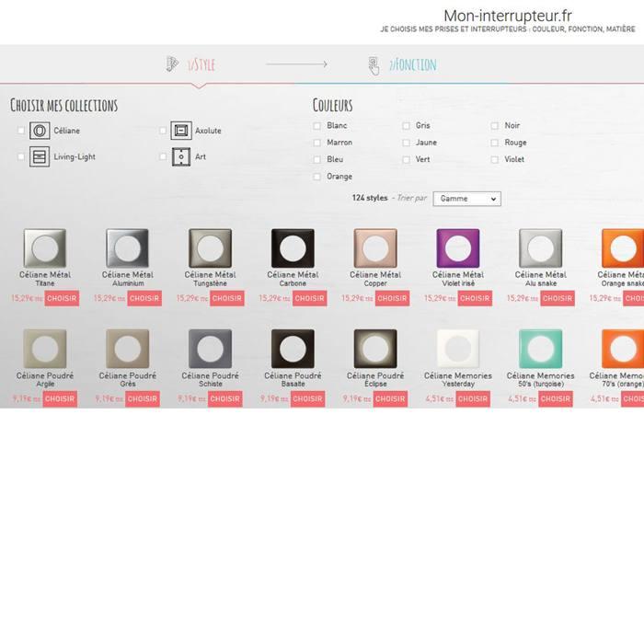Click the 'Choisir mes collections' heading
Screen dimensions: 644x644
[64, 106]
